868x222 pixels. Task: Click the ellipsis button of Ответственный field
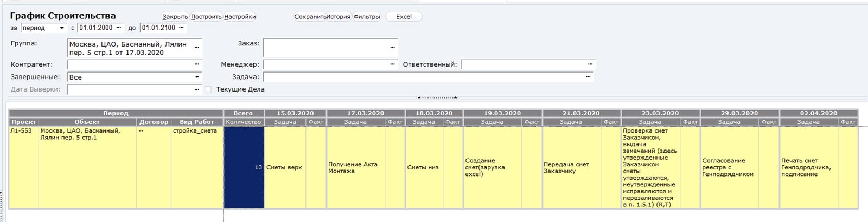tap(590, 64)
